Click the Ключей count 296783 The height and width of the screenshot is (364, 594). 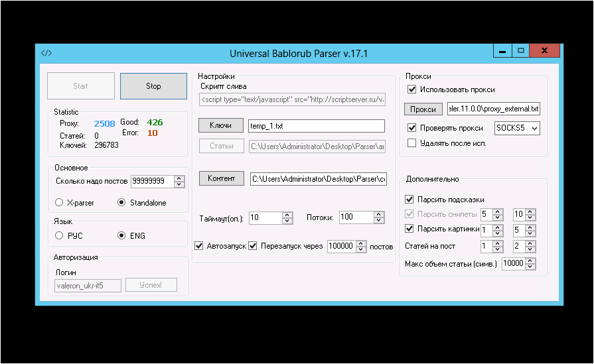tap(106, 145)
